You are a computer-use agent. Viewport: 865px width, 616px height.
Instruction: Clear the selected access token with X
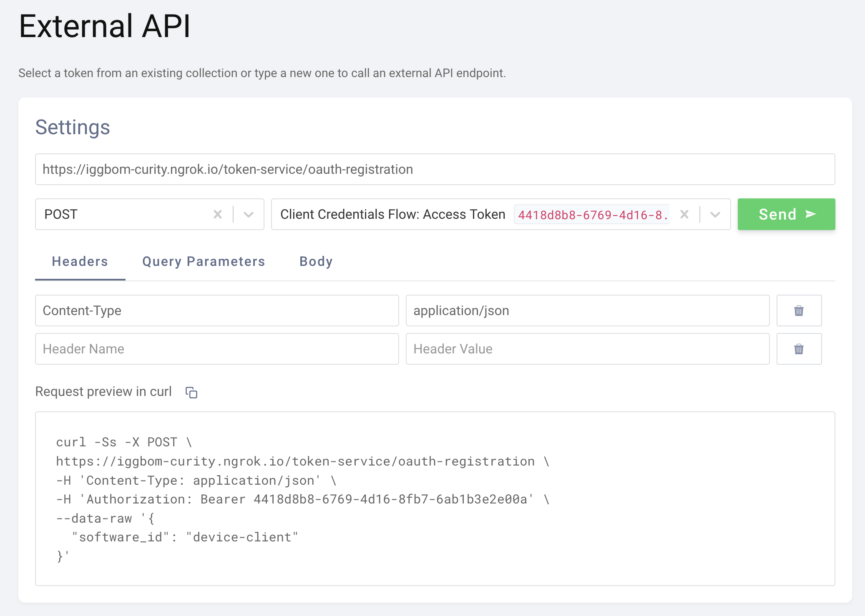[684, 214]
